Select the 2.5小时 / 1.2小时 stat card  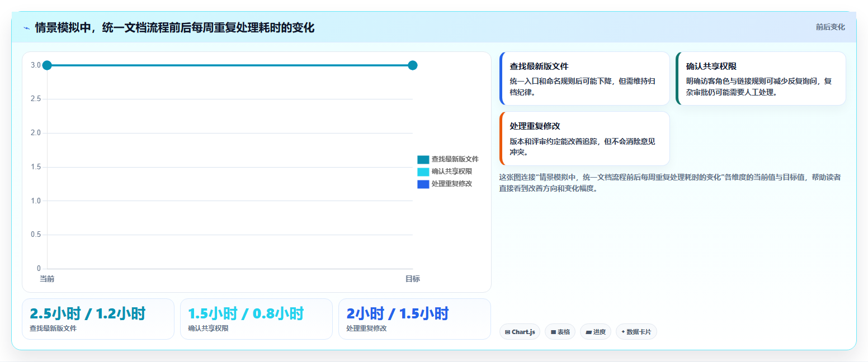(x=98, y=319)
